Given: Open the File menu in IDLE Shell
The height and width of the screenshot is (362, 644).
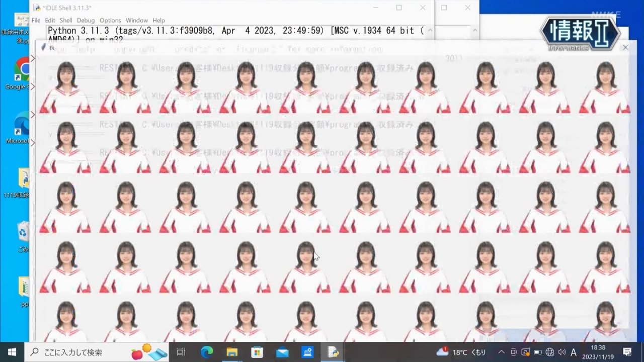Looking at the screenshot, I should [x=36, y=21].
